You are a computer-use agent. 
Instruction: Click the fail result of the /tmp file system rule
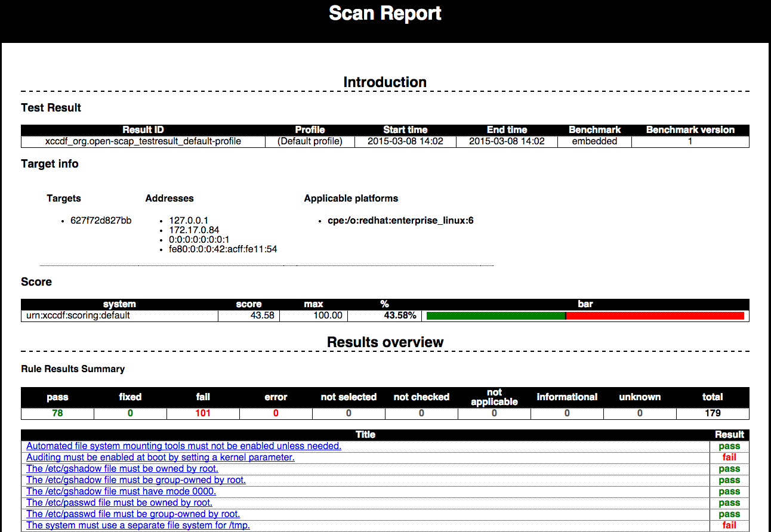pos(729,525)
